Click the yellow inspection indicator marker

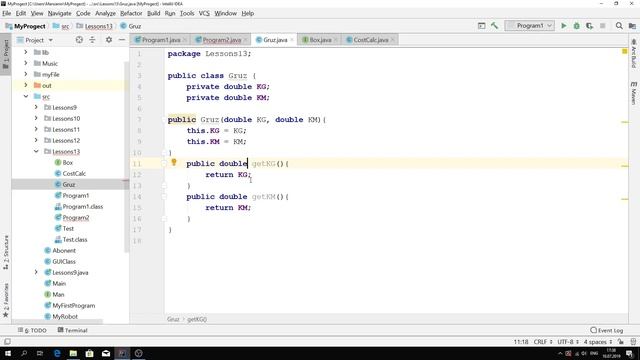point(624,51)
